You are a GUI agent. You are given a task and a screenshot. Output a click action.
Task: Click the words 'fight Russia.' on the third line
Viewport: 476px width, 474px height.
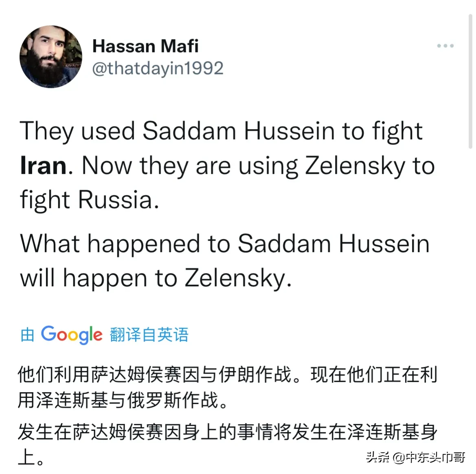[x=90, y=200]
